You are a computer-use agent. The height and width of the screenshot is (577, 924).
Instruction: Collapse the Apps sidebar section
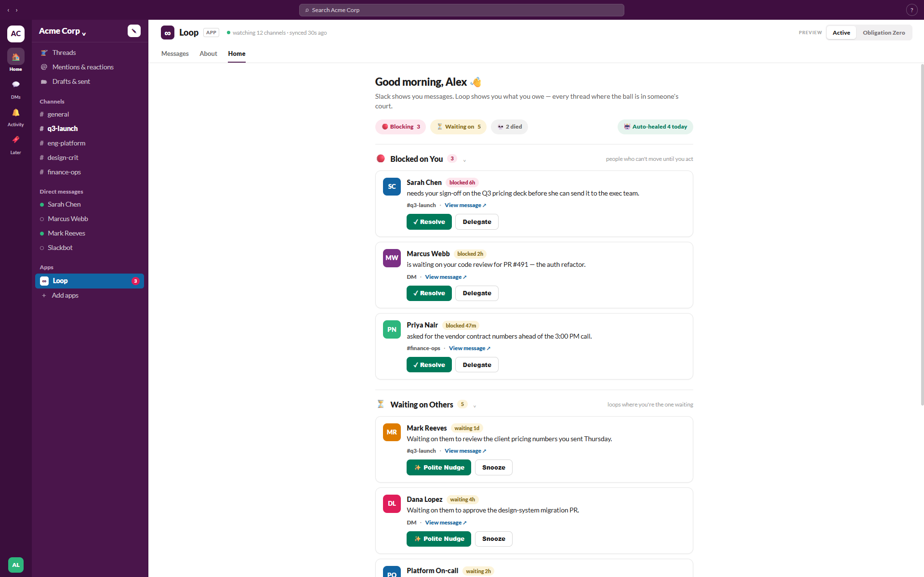click(46, 267)
